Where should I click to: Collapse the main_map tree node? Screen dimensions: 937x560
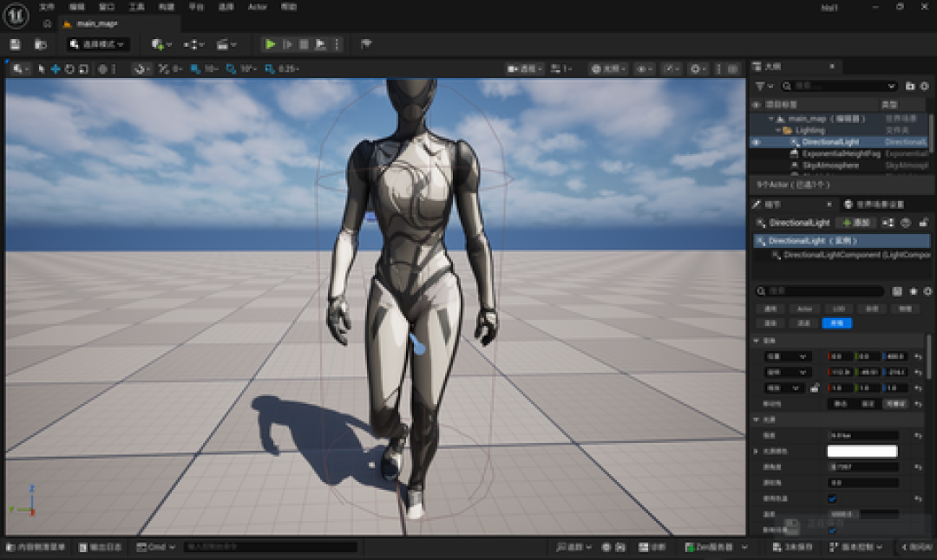[771, 119]
